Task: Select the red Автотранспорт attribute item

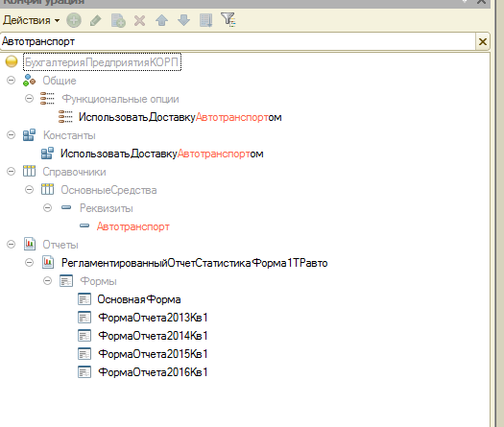Action: pyautogui.click(x=133, y=226)
